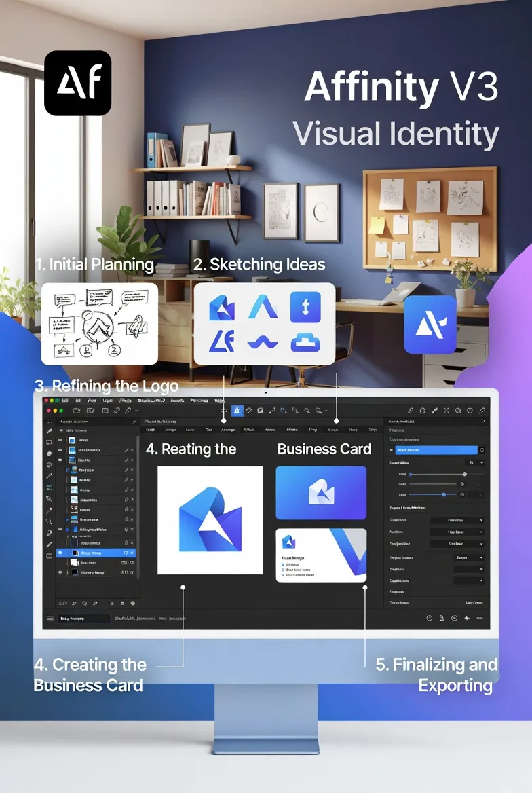The width and height of the screenshot is (532, 793).
Task: Open the first dropdown below the sliders section
Action: pos(457,520)
